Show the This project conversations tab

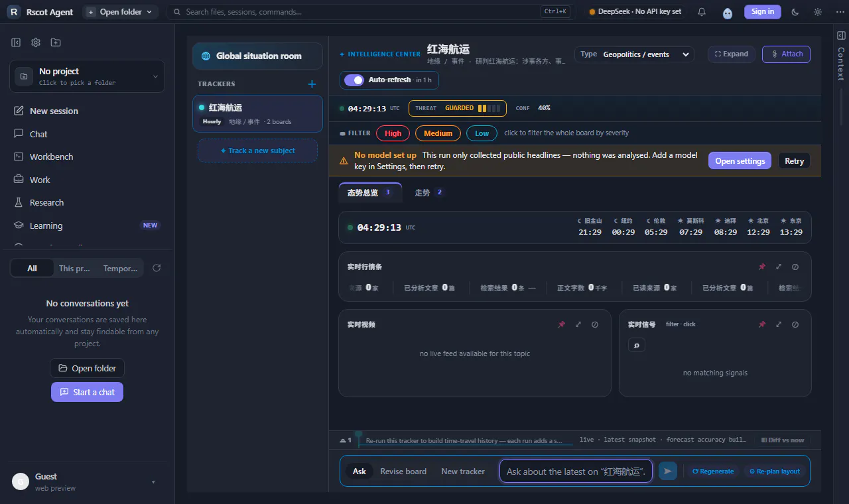pyautogui.click(x=74, y=269)
